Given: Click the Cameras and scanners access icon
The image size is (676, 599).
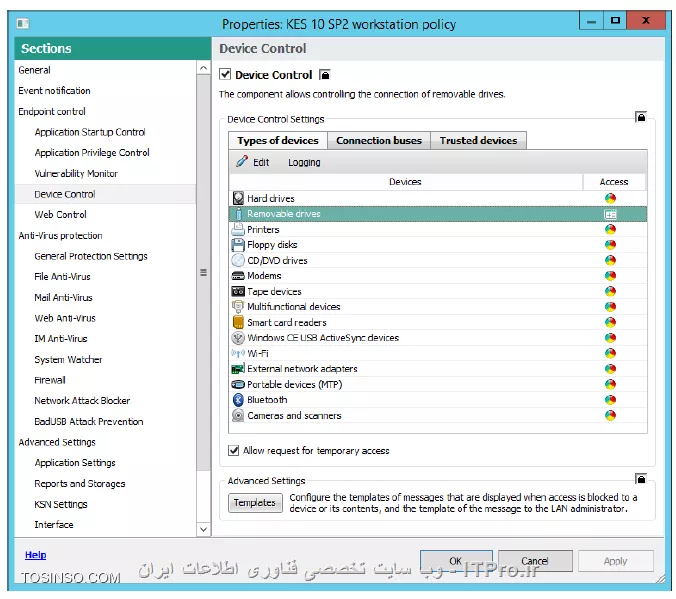Looking at the screenshot, I should [x=610, y=415].
